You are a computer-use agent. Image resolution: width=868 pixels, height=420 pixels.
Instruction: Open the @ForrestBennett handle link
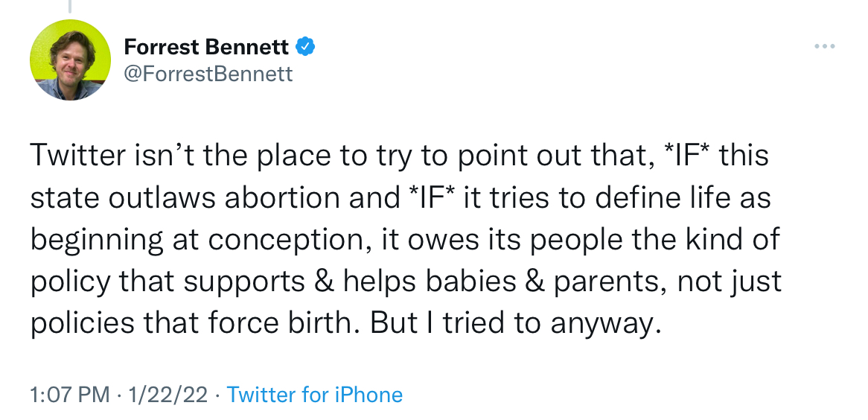click(208, 74)
